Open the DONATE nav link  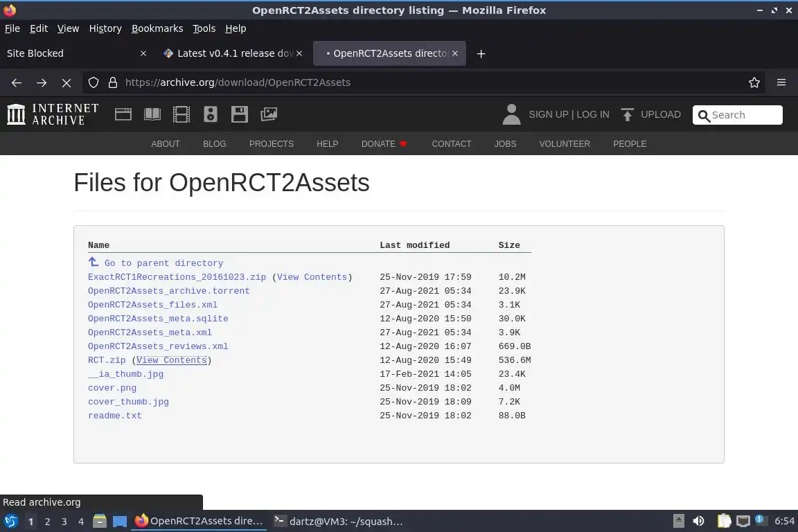click(x=384, y=144)
